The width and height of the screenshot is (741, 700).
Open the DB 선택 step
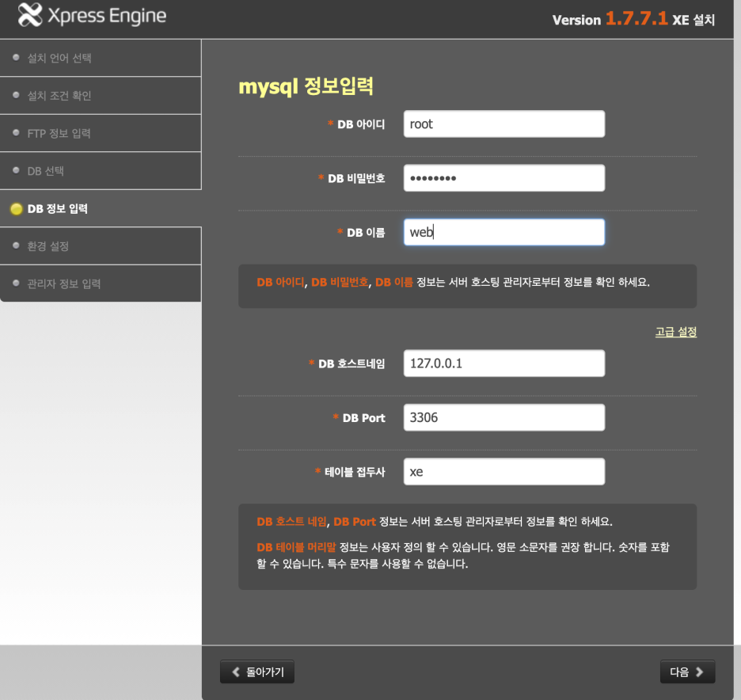click(x=101, y=170)
